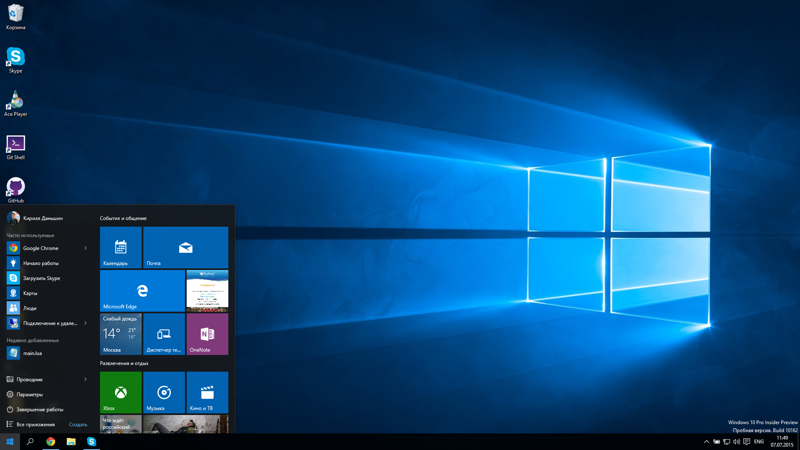Screen dimensions: 800x450
Task: Open the Xbox tile
Action: tap(120, 392)
